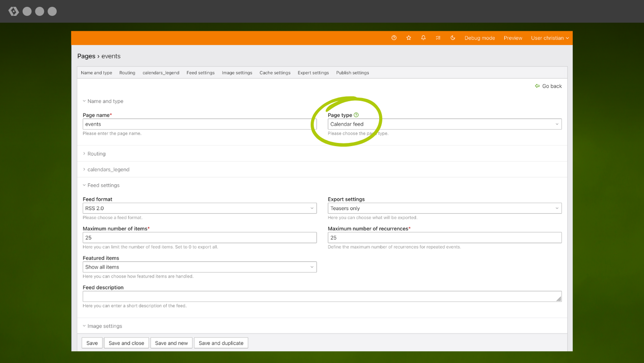Open notifications bell icon
The image size is (644, 363).
[423, 38]
